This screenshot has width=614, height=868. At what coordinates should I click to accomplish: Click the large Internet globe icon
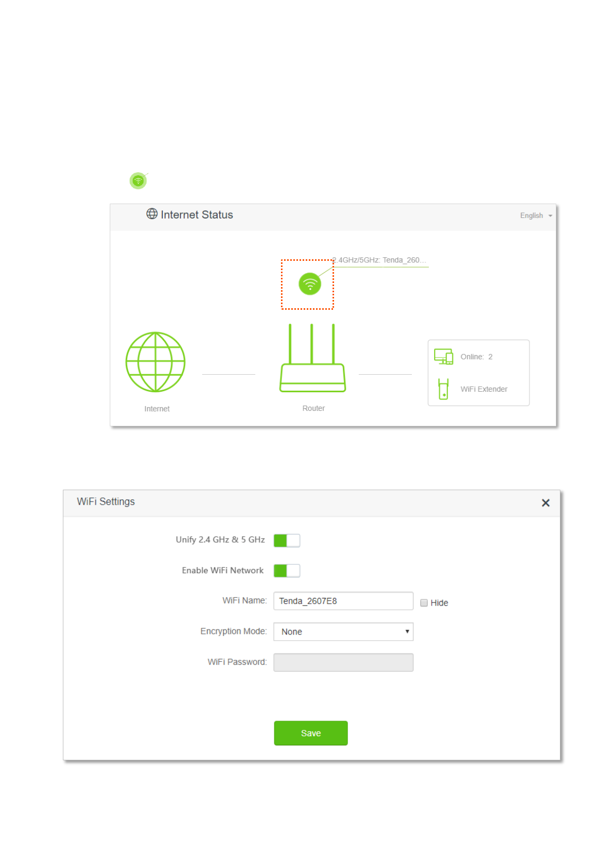click(x=155, y=362)
